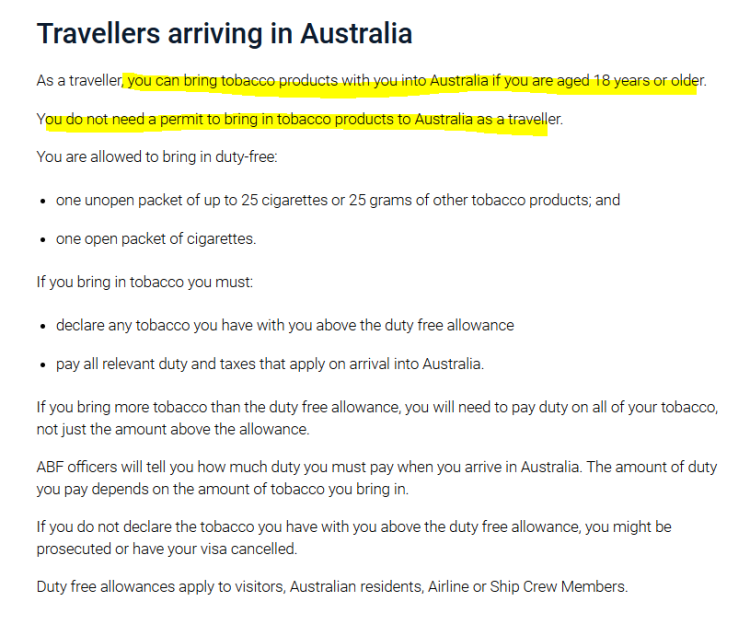The height and width of the screenshot is (636, 750).
Task: Click the final 'Duty free allowances apply' sentence
Action: (332, 587)
